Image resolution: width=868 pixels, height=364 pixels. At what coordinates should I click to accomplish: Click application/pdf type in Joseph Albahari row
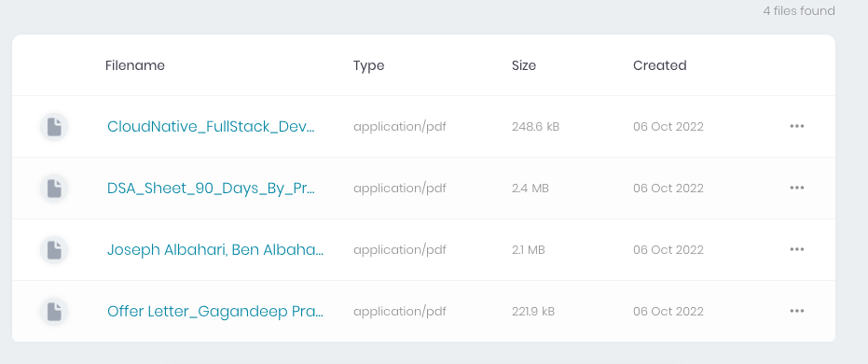pos(400,250)
